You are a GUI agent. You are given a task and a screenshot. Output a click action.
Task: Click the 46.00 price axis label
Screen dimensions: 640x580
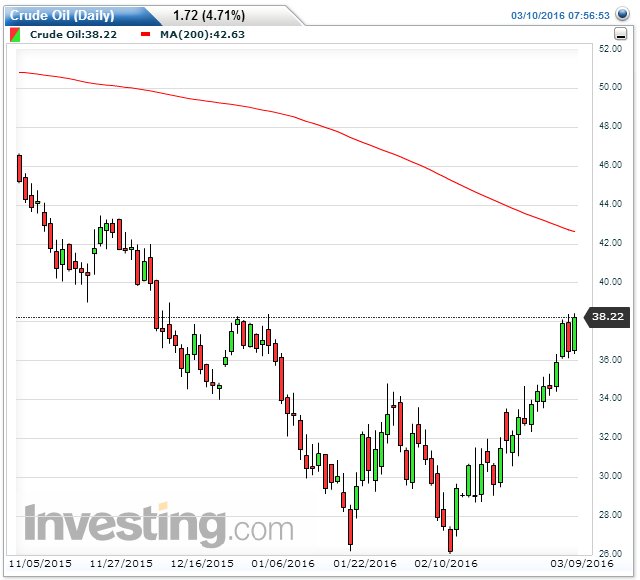click(x=611, y=164)
